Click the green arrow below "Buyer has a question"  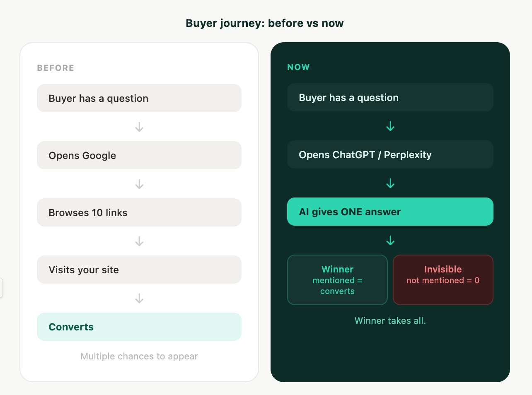click(390, 126)
